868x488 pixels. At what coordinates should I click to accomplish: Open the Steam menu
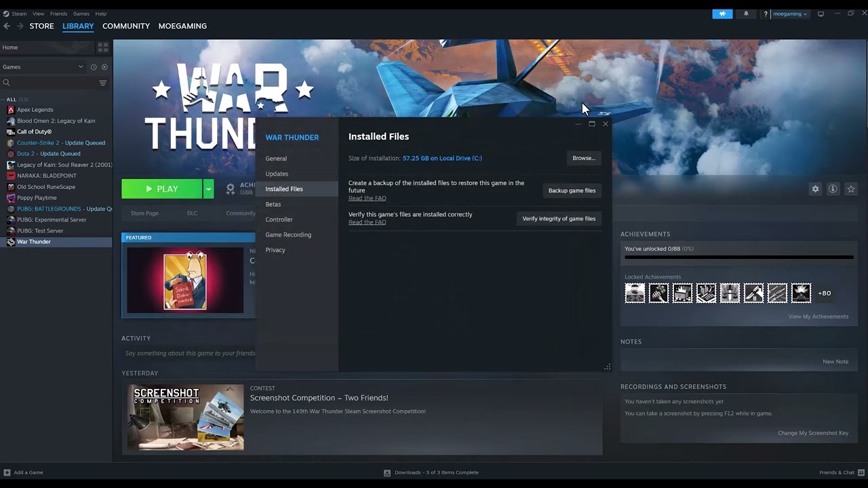(18, 14)
